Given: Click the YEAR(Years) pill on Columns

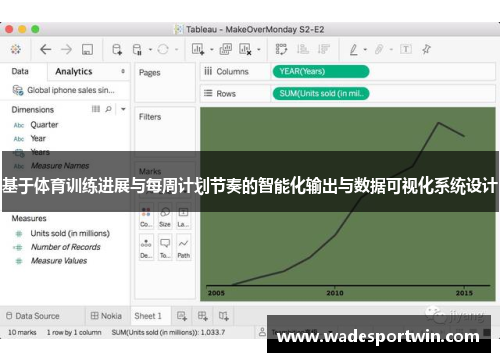Looking at the screenshot, I should [x=321, y=71].
